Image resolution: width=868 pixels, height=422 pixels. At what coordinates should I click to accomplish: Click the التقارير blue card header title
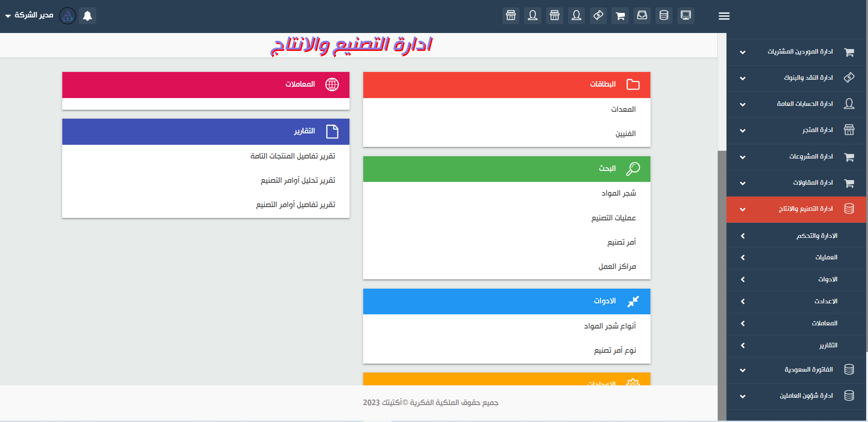(304, 132)
